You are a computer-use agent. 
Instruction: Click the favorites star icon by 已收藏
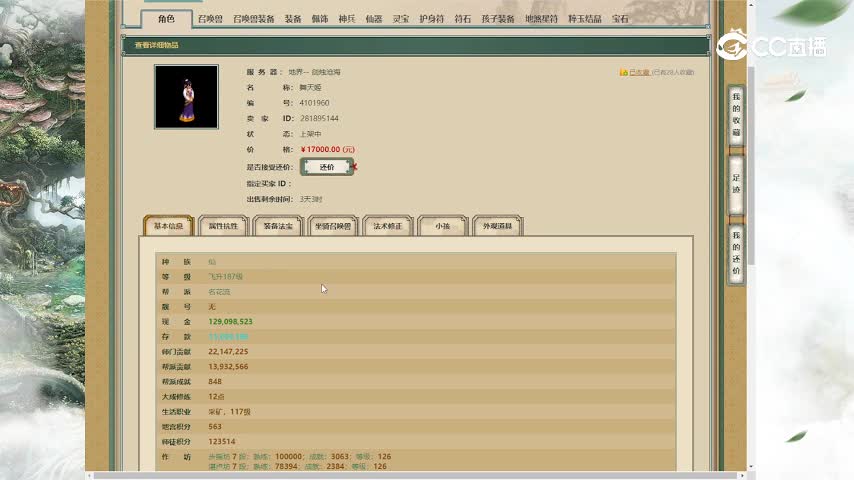pyautogui.click(x=624, y=72)
